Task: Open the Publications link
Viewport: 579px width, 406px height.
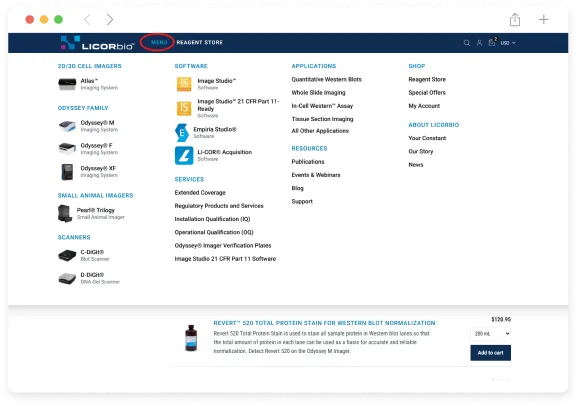Action: (308, 162)
